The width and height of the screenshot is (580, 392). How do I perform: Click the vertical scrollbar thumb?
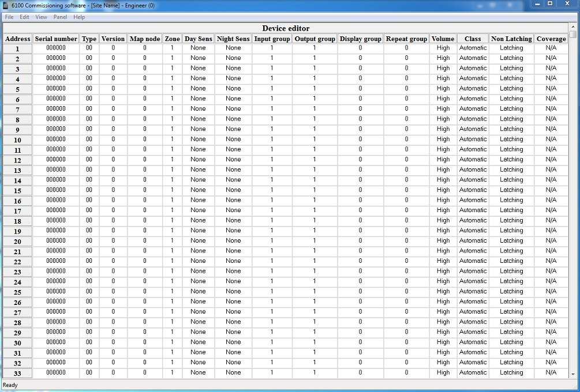click(x=573, y=35)
